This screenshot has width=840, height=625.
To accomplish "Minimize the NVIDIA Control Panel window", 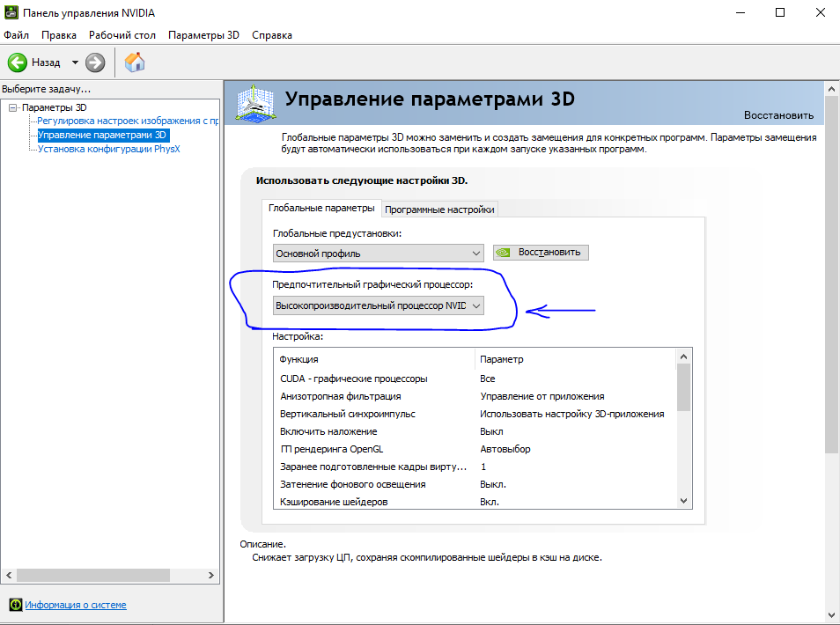I will coord(741,12).
